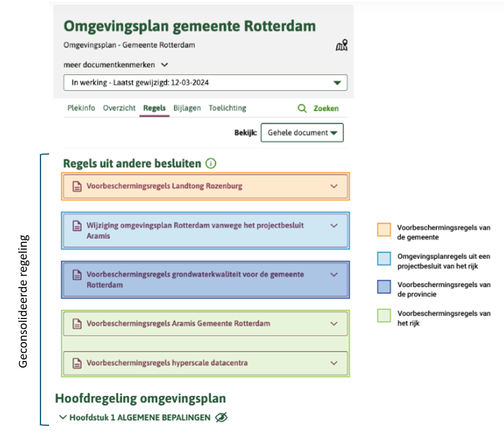This screenshot has width=504, height=440.
Task: Click document icon of grondwaterkwaliteit rules
Action: point(77,274)
